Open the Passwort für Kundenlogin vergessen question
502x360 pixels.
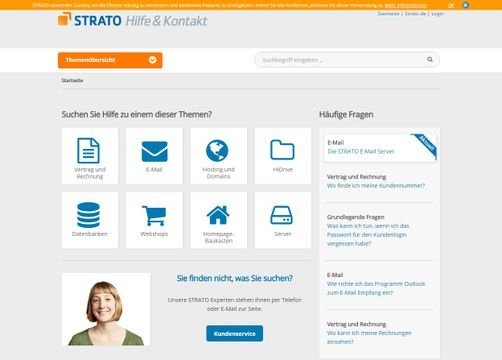click(x=368, y=235)
